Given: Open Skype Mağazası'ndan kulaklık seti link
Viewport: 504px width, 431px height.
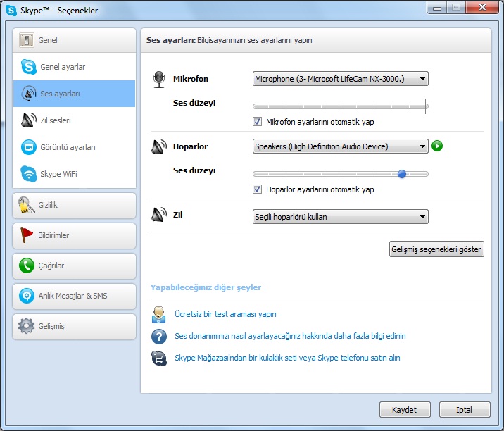Looking at the screenshot, I should [x=287, y=358].
